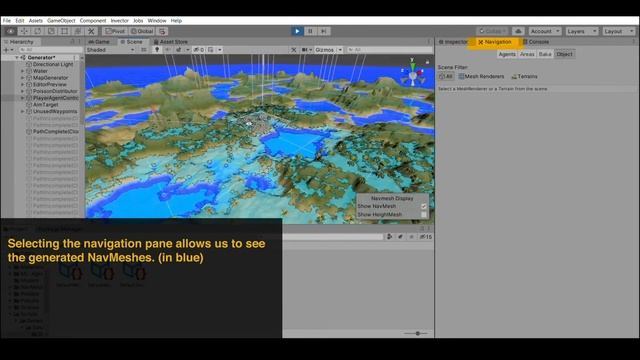Click the hidden packages count icon showing 15
640x360 pixels.
point(426,237)
